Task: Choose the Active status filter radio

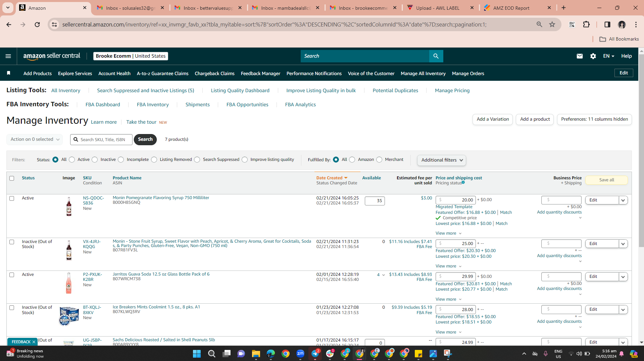Action: tap(72, 160)
